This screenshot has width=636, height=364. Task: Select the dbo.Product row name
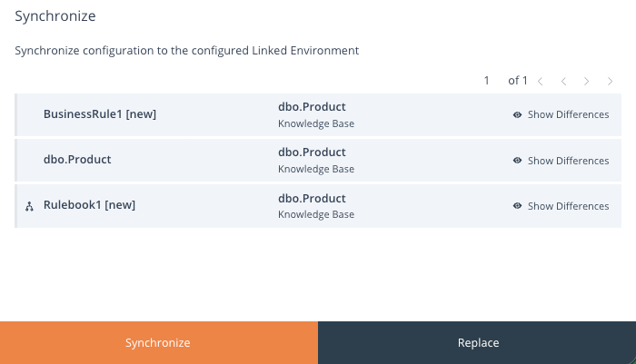click(x=77, y=160)
